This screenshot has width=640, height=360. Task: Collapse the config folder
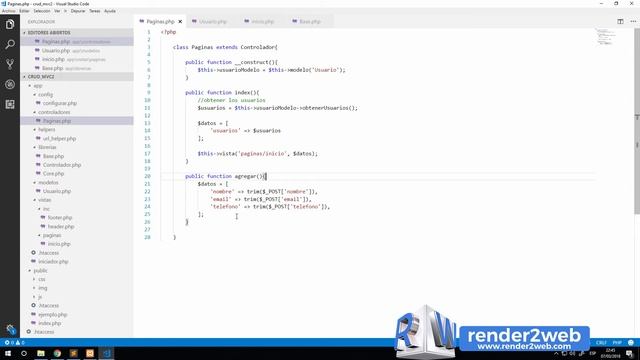[x=77, y=94]
